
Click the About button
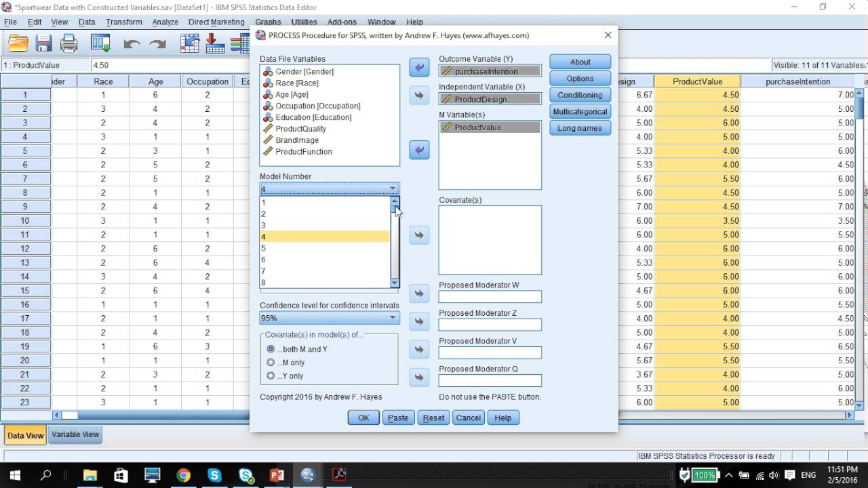580,62
